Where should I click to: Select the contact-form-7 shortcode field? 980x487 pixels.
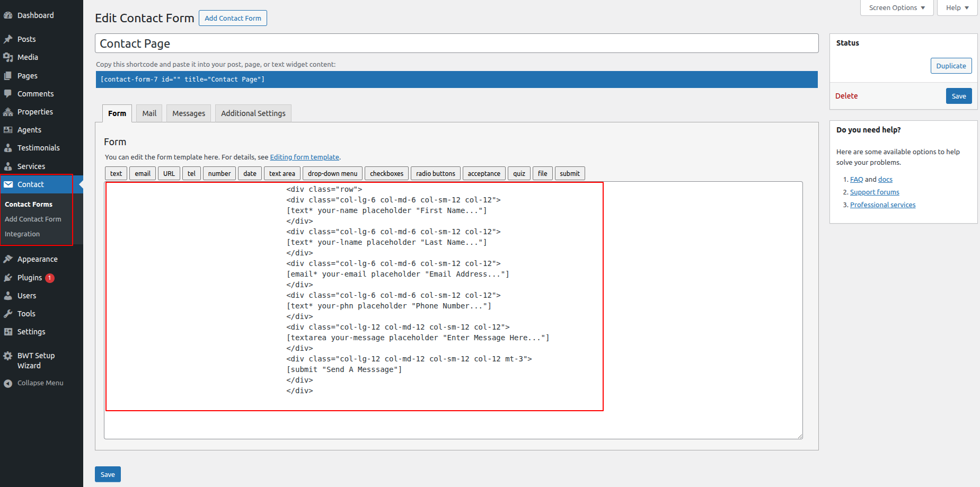(x=456, y=79)
